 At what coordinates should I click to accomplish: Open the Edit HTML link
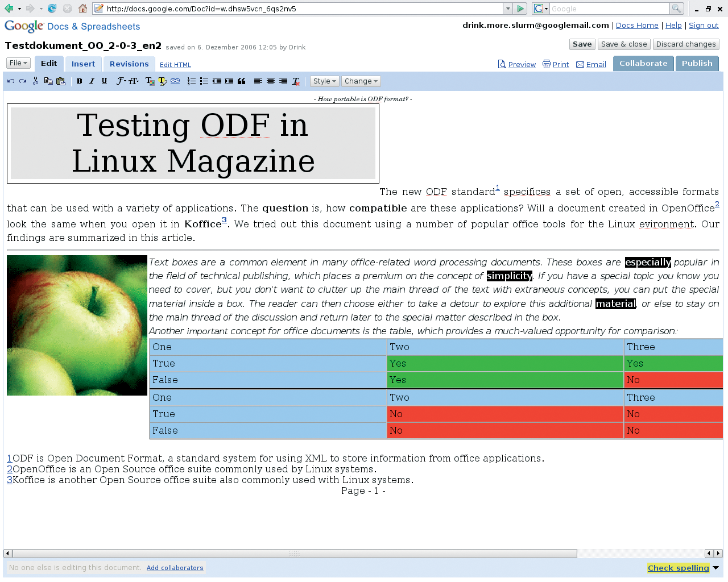click(175, 65)
